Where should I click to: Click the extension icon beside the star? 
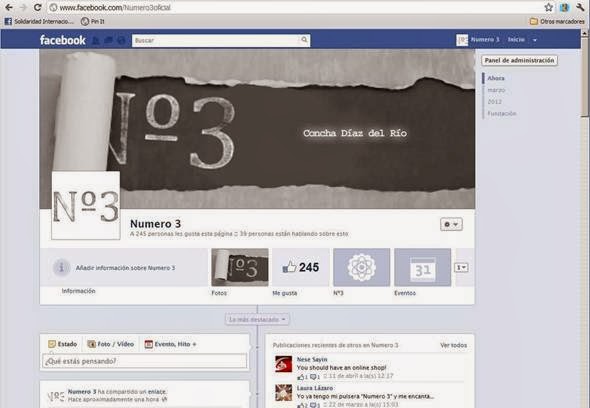(x=564, y=7)
